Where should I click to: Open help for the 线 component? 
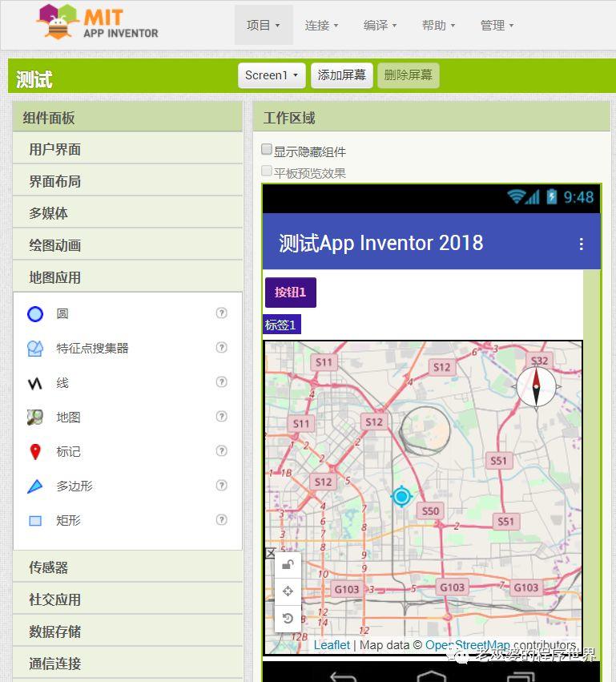click(x=222, y=381)
